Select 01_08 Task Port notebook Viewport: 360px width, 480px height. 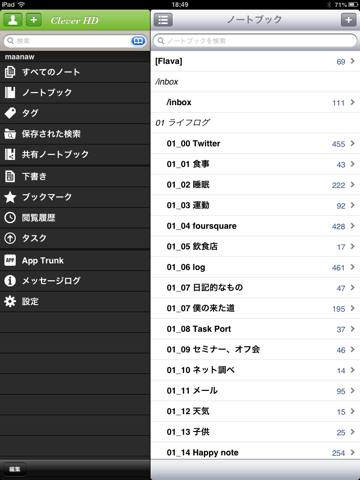[x=256, y=329]
